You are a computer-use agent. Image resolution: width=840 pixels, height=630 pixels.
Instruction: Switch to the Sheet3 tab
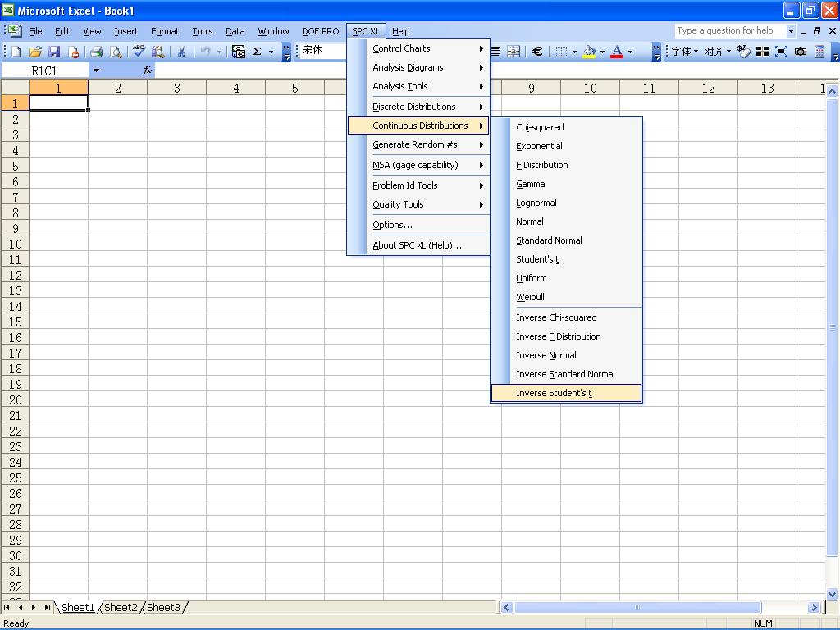tap(163, 608)
